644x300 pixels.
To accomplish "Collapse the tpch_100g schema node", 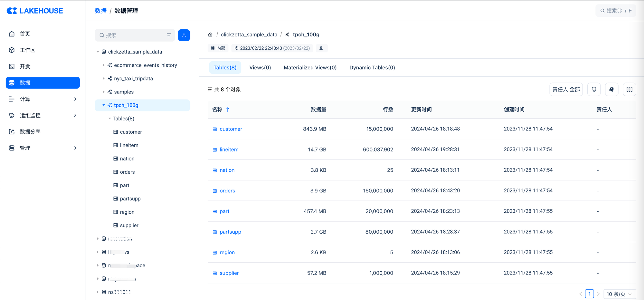I will [104, 105].
